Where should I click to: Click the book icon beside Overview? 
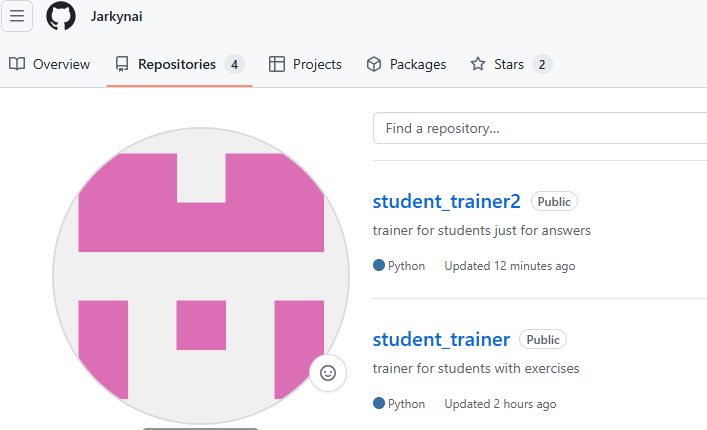tap(17, 64)
